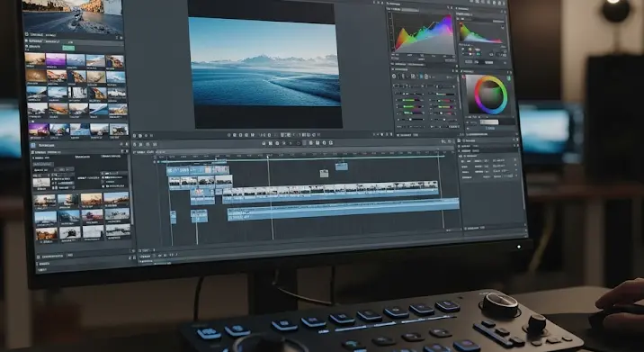Select the tiny blue clip at the lowest track's start
The image size is (644, 352).
click(x=174, y=217)
